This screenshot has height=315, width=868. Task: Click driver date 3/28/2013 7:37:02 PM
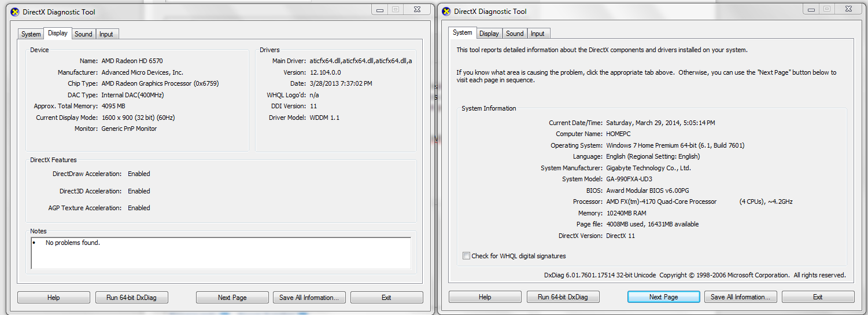pos(341,83)
